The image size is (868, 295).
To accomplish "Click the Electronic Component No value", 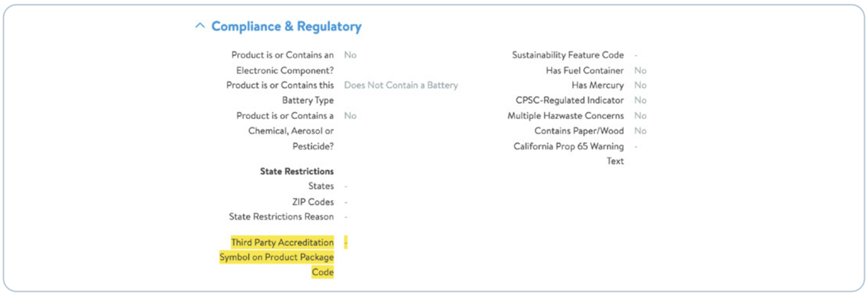I will pyautogui.click(x=350, y=55).
